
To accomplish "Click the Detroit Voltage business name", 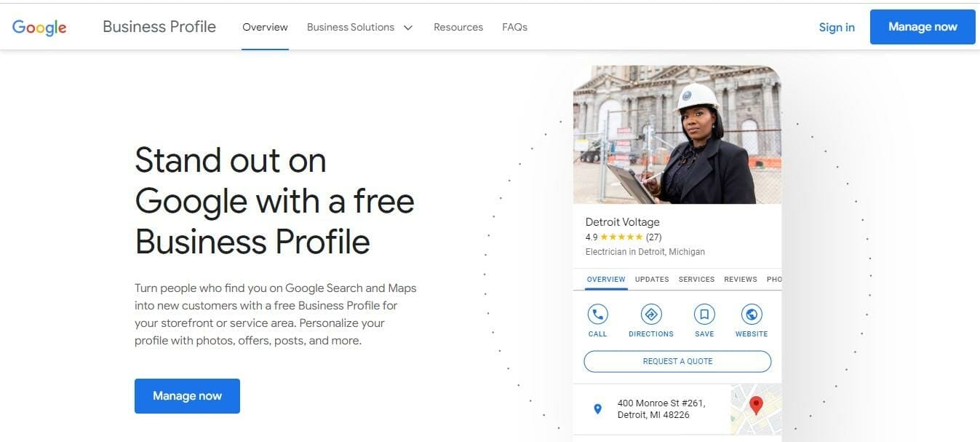I will 622,221.
